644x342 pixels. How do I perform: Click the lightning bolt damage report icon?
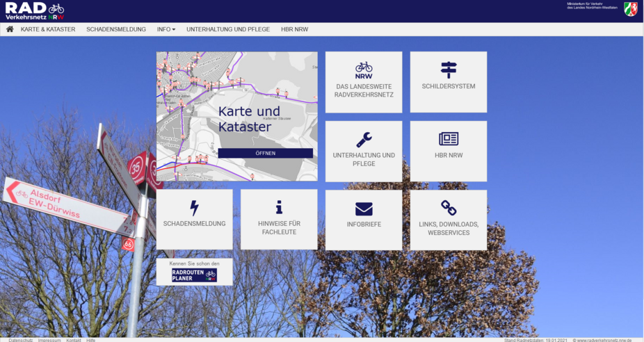[x=194, y=208]
